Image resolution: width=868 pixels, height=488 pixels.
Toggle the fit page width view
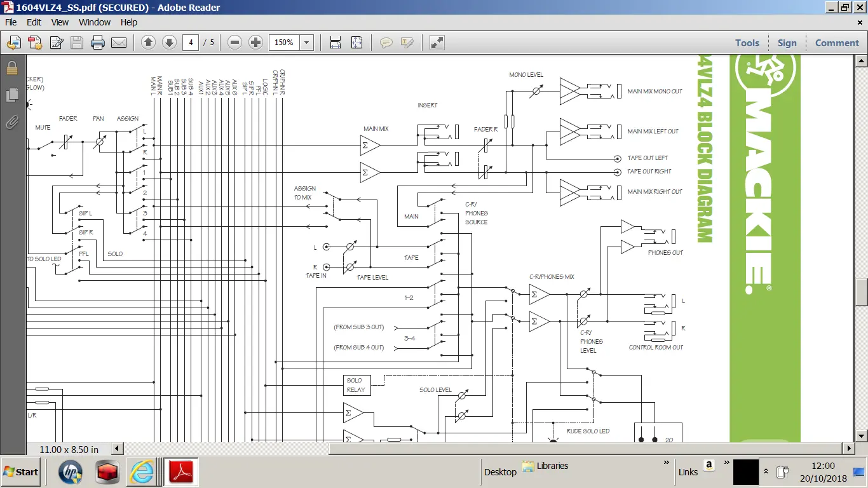[x=336, y=43]
